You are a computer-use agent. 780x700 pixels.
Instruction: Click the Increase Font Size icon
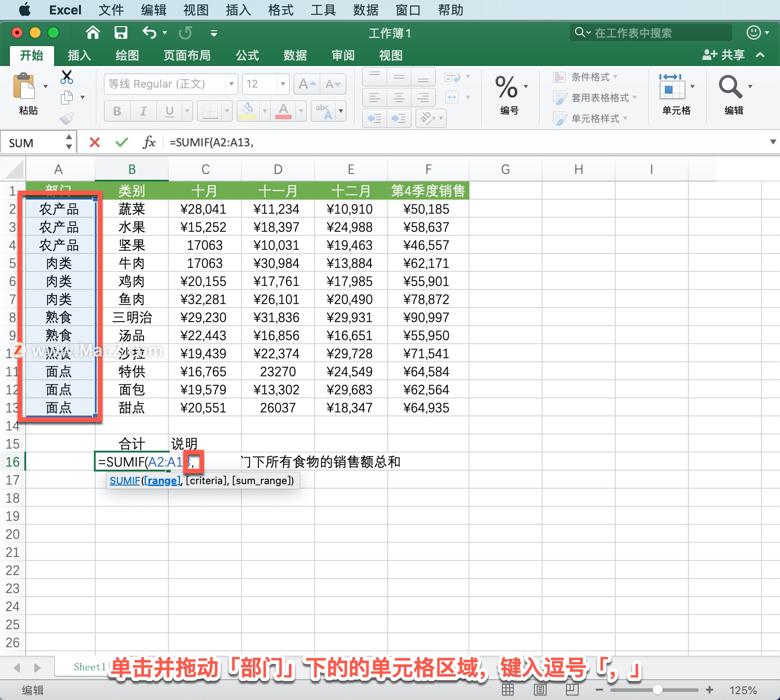[307, 84]
